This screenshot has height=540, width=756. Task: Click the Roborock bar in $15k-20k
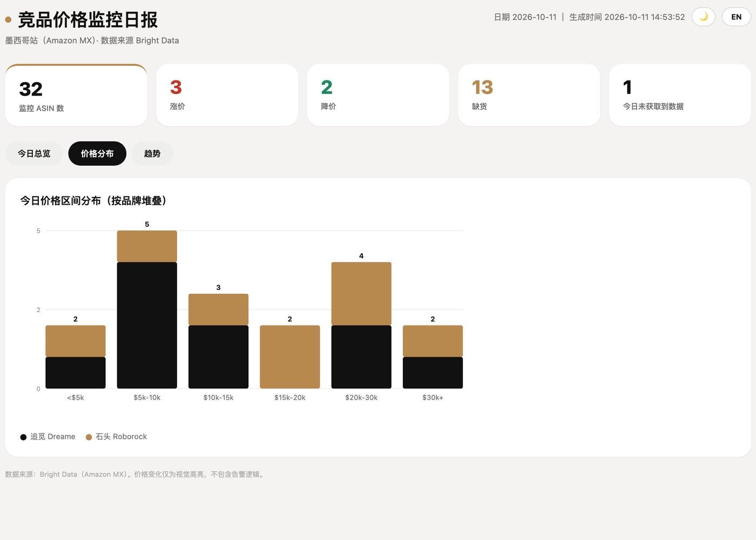click(290, 357)
